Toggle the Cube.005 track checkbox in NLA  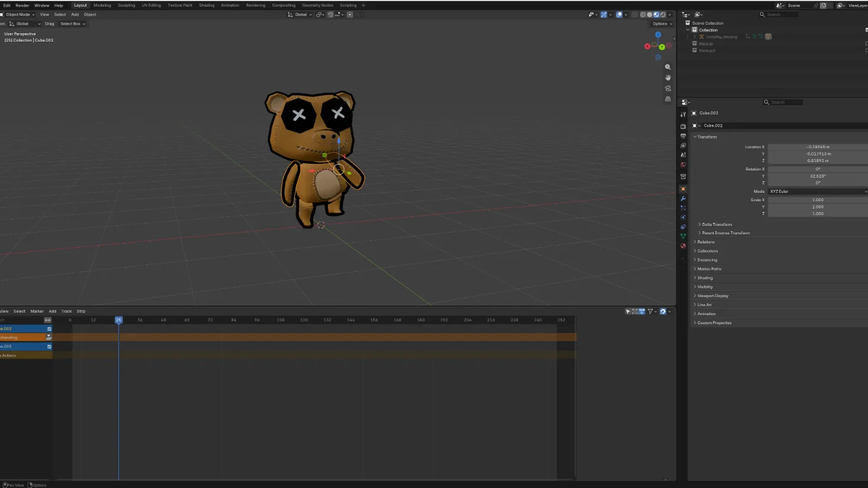click(x=49, y=346)
